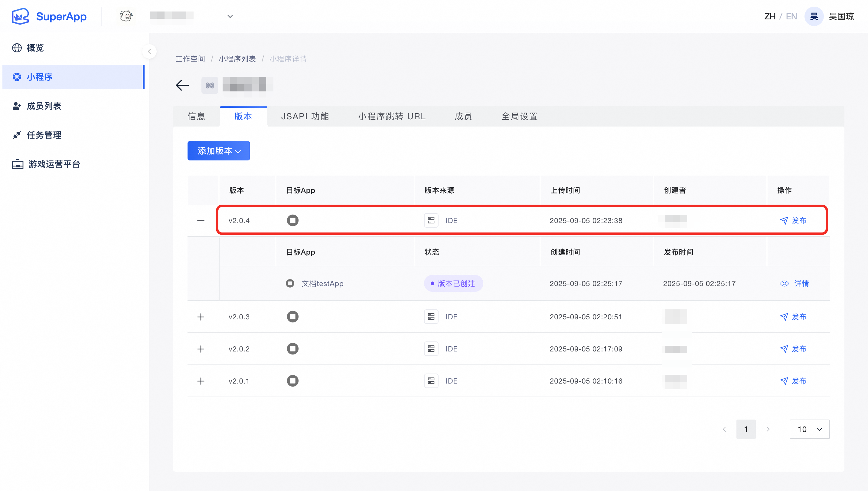Click the back arrow beside mini program name
868x491 pixels.
point(182,85)
